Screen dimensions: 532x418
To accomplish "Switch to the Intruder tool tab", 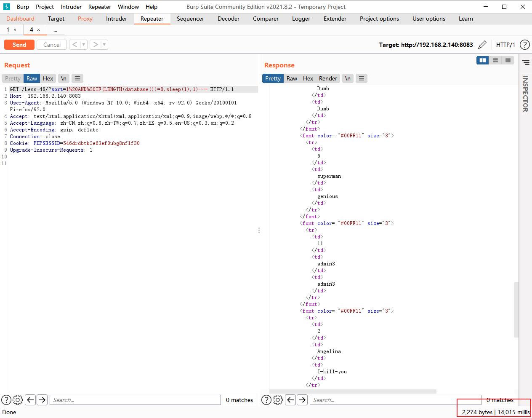I will [117, 19].
